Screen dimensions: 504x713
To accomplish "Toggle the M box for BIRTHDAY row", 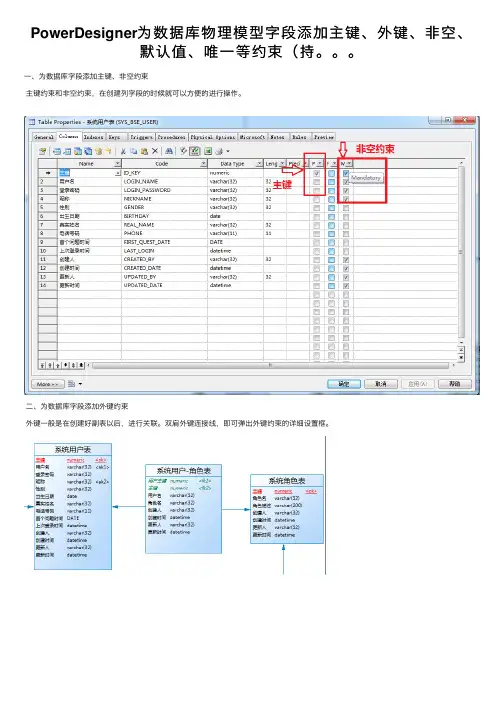I will [346, 216].
